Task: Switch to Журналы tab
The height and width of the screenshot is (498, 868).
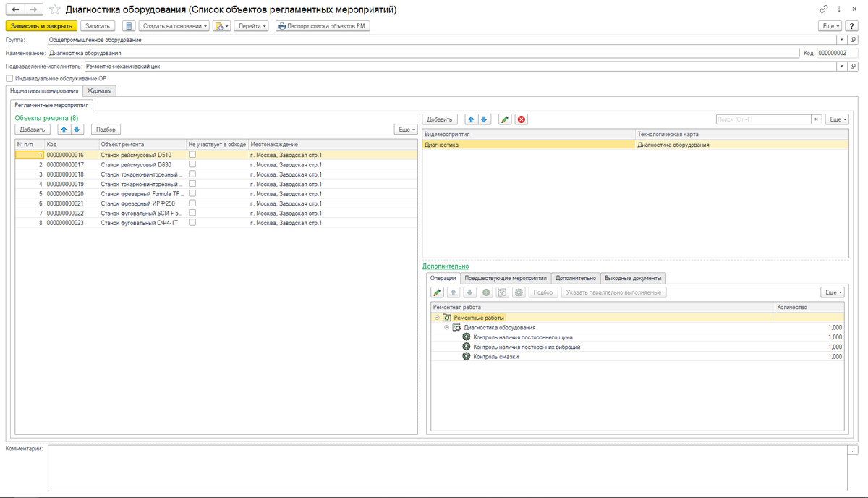Action: (x=100, y=91)
